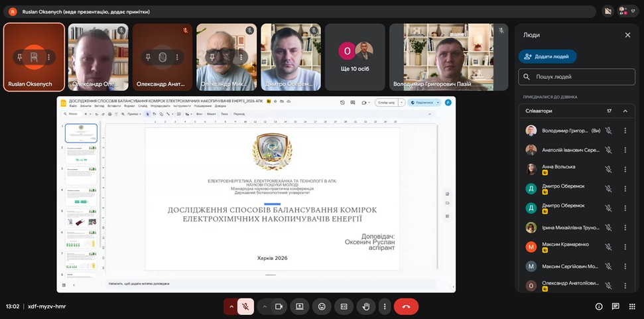Viewport: 644px width, 319px height.
Task: Collapse the Співавтори participants section
Action: (x=625, y=111)
